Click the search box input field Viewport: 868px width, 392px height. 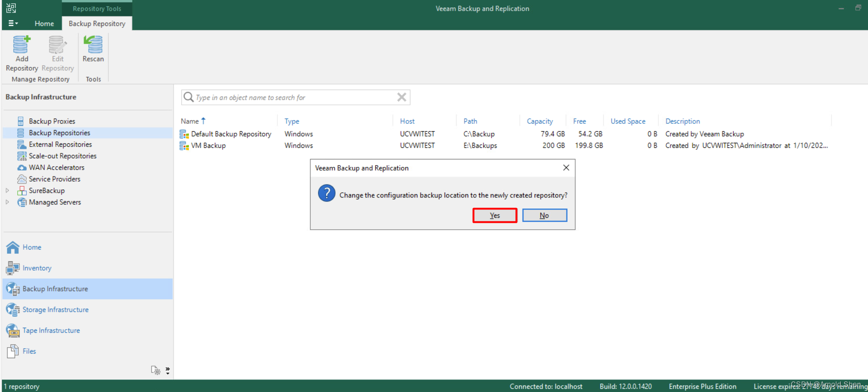point(295,98)
